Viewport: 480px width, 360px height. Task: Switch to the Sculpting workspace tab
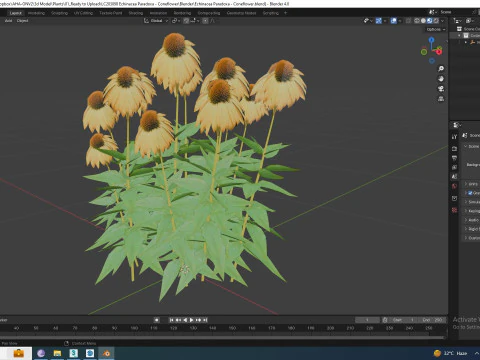pyautogui.click(x=59, y=13)
